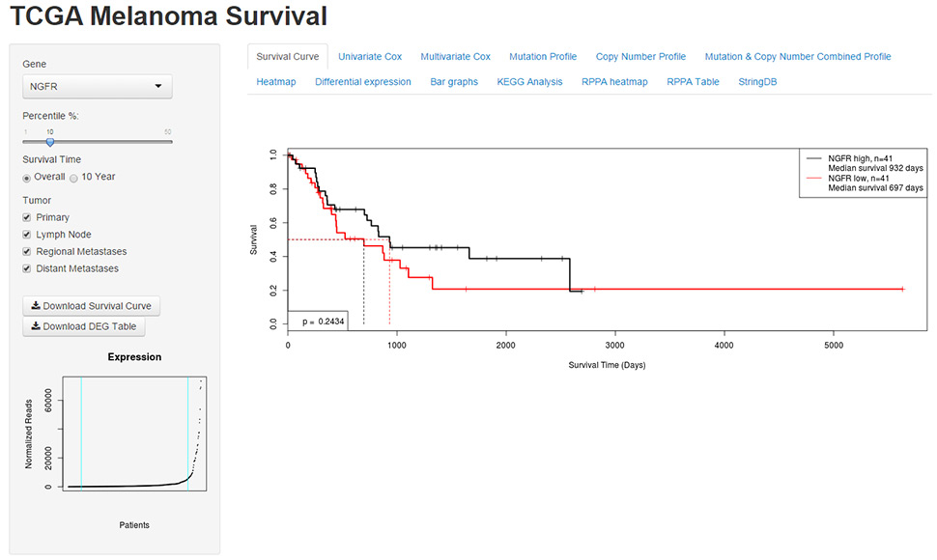Viewport: 937px width, 560px height.
Task: Select the 10 Year survival option
Action: pos(73,178)
